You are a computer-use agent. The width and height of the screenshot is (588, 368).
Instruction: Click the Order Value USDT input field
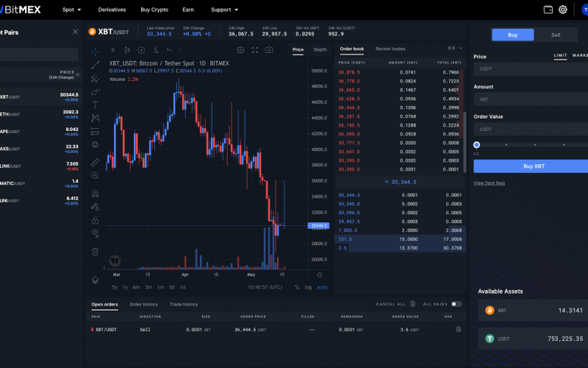pyautogui.click(x=531, y=130)
